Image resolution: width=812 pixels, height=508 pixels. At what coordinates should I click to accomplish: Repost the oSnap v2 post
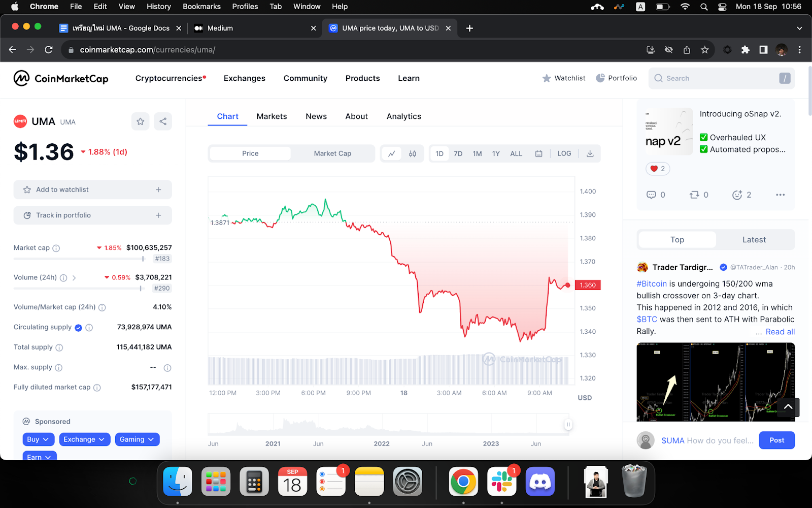(699, 195)
